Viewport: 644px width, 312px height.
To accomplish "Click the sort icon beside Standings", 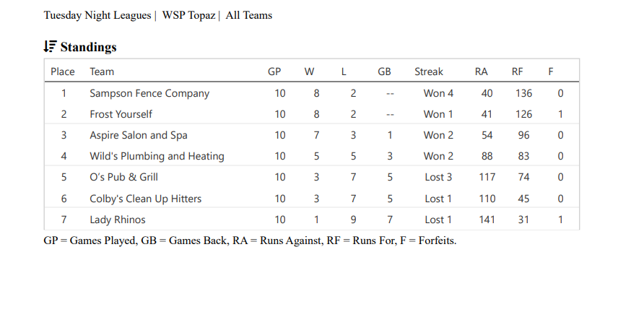I will pos(50,47).
